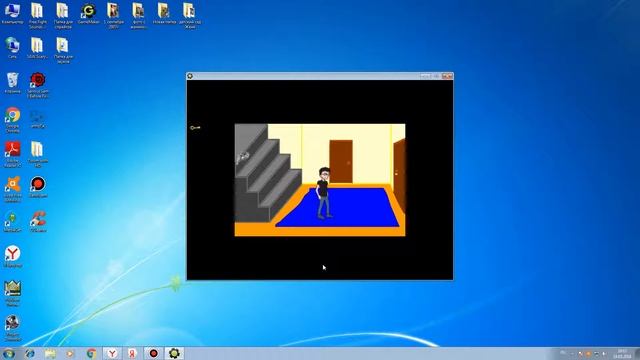Open Yandex browser Y icon on taskbar
This screenshot has height=360, width=640.
point(112,353)
